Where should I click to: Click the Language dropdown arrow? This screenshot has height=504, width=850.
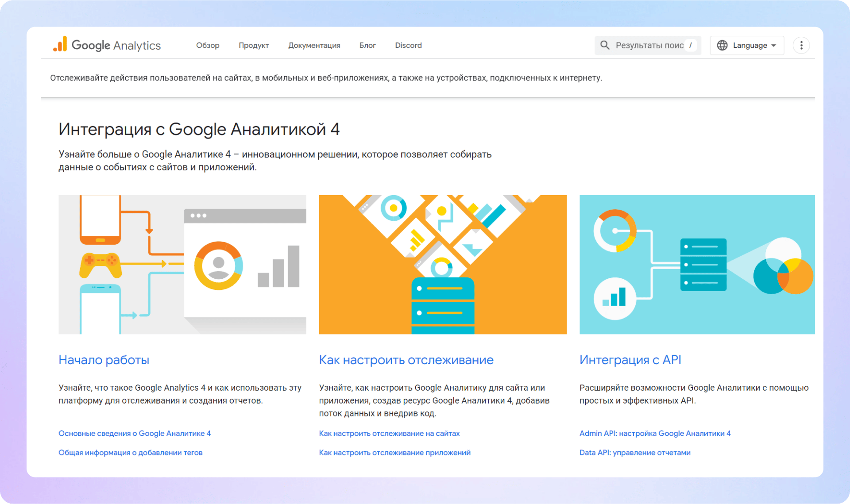774,45
